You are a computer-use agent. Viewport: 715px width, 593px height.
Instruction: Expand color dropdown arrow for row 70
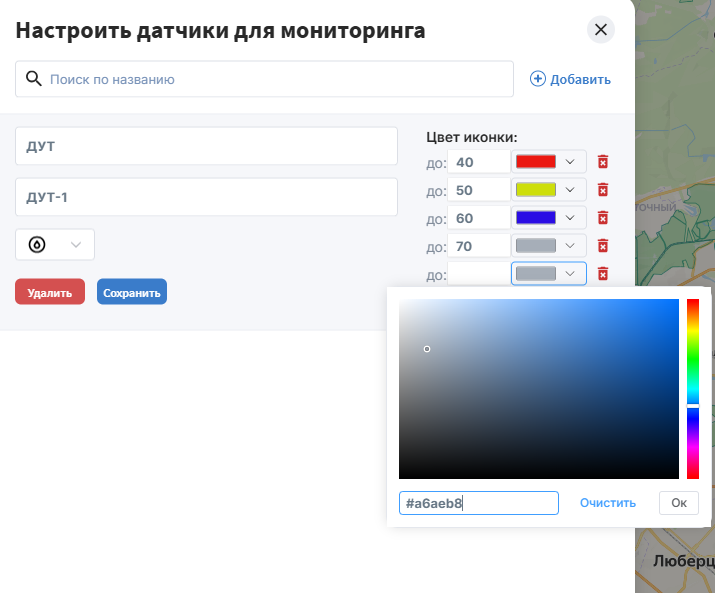point(570,246)
